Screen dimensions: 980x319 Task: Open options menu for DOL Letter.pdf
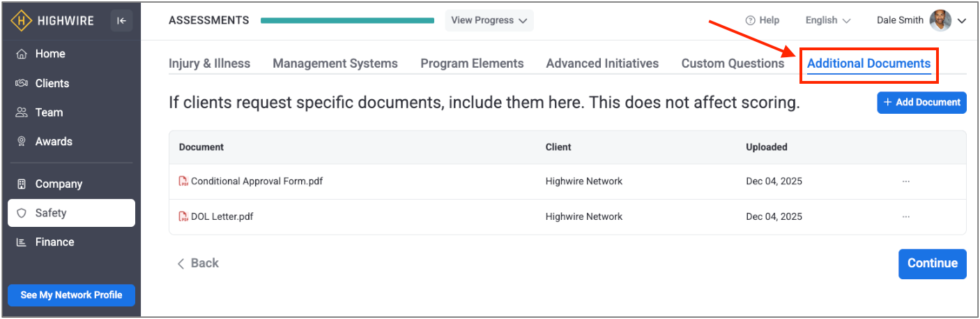tap(905, 217)
